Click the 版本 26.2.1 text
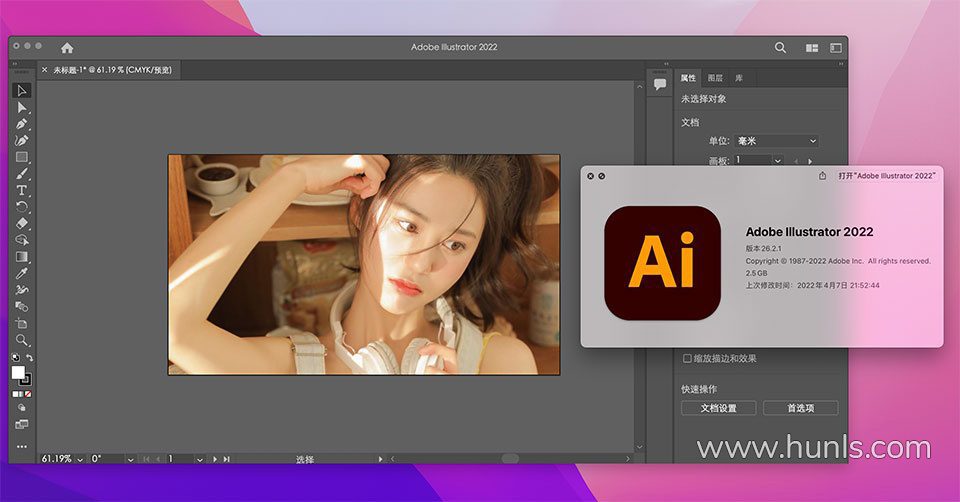The height and width of the screenshot is (502, 960). click(763, 249)
